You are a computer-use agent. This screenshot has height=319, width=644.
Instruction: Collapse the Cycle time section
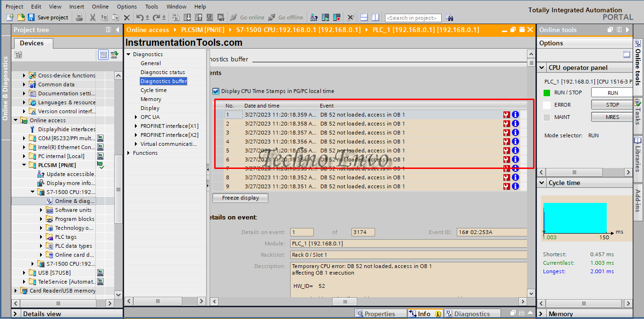point(542,183)
